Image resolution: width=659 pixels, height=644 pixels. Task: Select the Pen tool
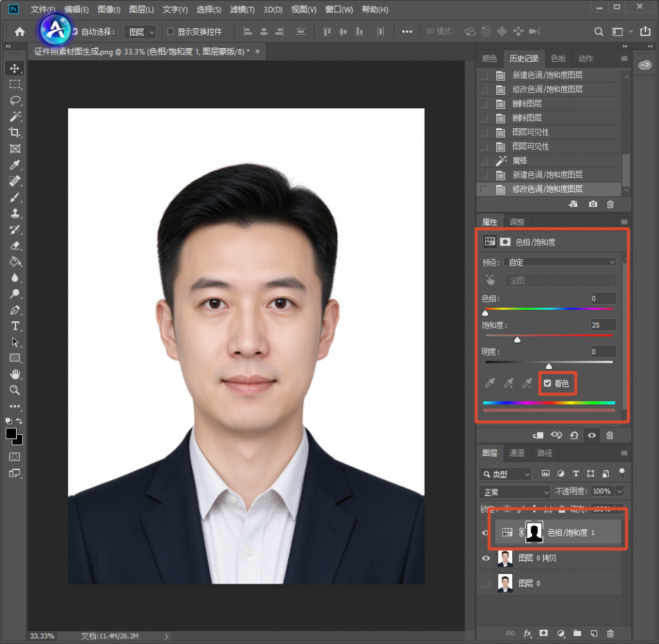[15, 310]
